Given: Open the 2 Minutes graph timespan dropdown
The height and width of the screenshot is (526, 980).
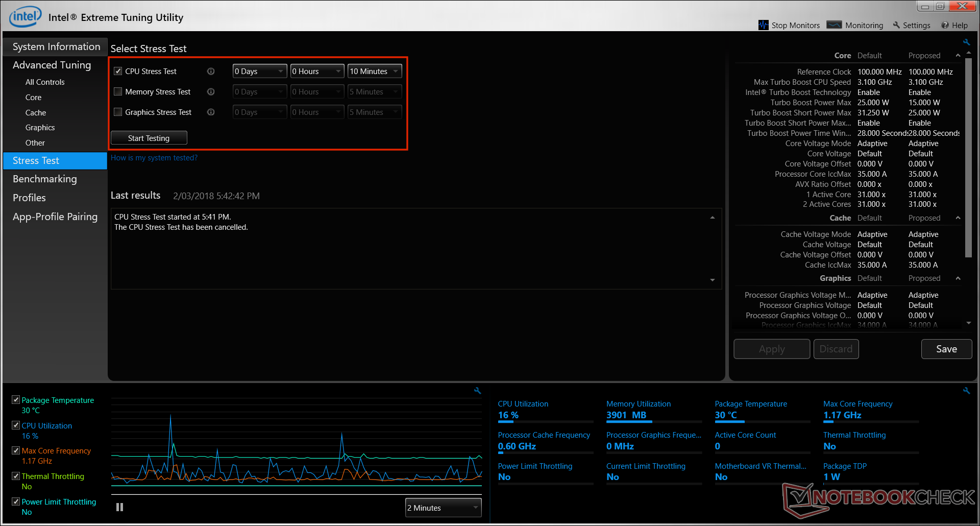Looking at the screenshot, I should pyautogui.click(x=443, y=508).
